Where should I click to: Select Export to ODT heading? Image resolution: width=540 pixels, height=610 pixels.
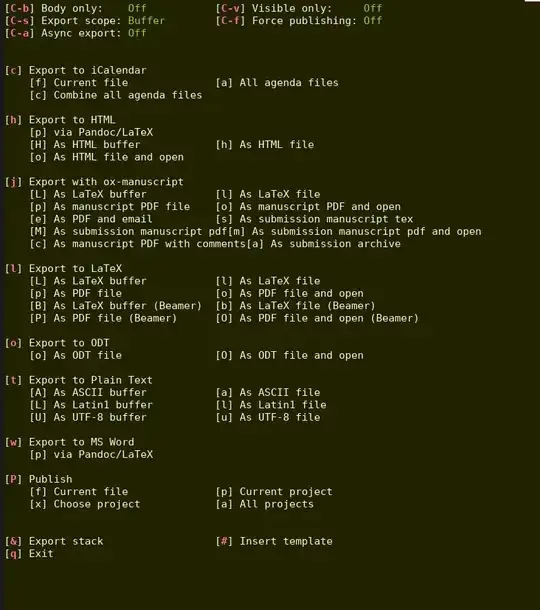tap(57, 343)
